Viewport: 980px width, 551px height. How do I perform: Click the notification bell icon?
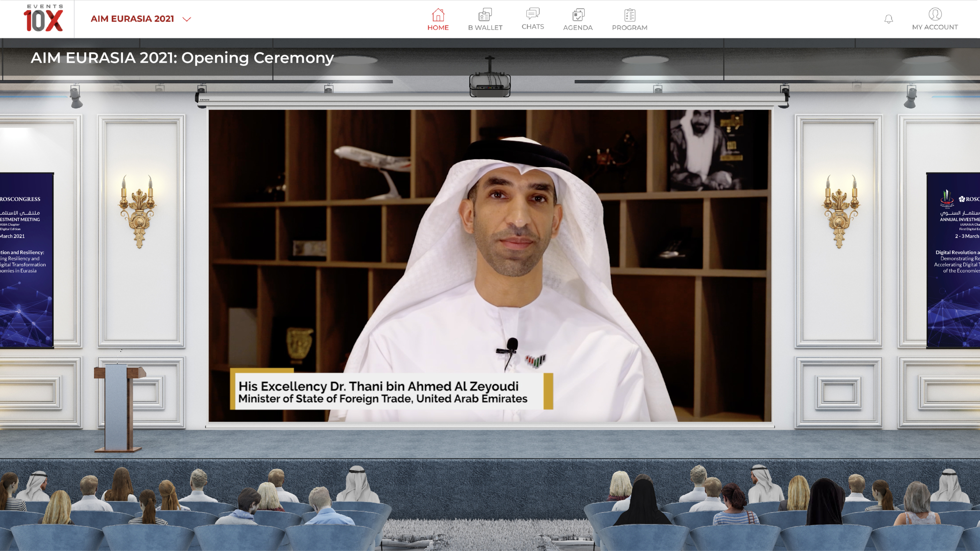tap(889, 19)
